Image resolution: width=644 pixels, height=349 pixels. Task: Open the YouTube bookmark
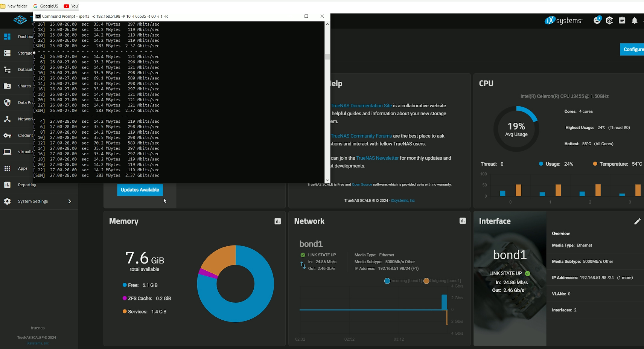71,6
